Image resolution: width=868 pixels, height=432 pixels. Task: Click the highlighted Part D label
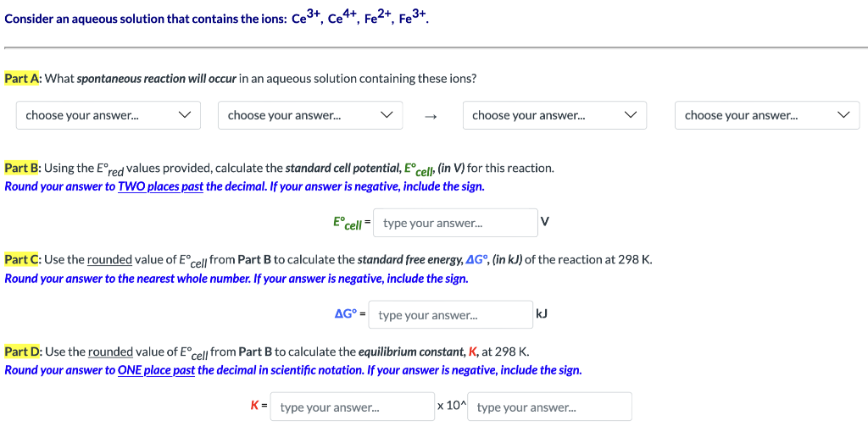pos(23,352)
